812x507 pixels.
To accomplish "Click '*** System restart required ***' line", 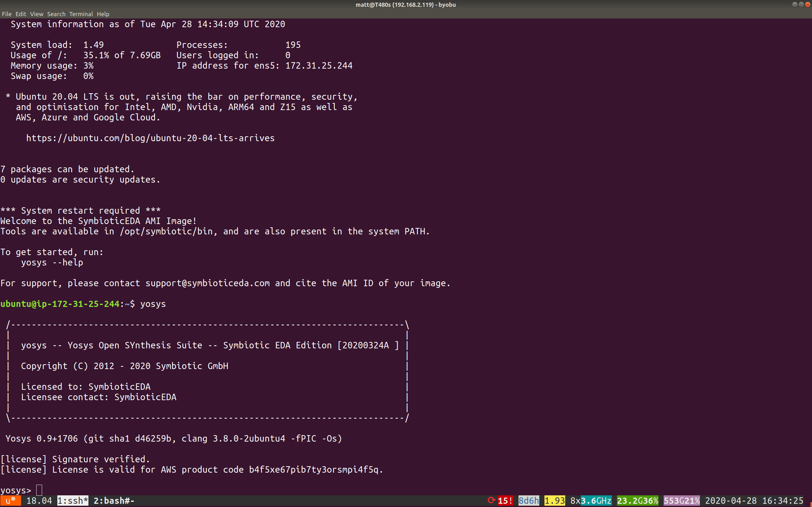I will coord(81,210).
